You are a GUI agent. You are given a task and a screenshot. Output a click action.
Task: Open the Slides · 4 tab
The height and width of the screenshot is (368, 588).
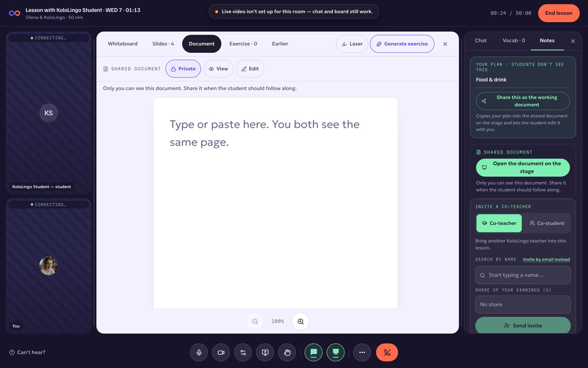[163, 44]
